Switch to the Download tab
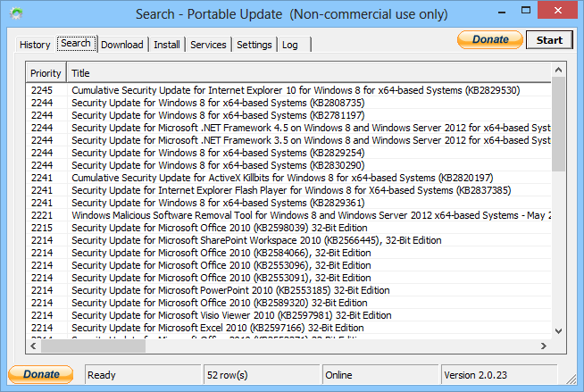The image size is (584, 392). coord(122,45)
